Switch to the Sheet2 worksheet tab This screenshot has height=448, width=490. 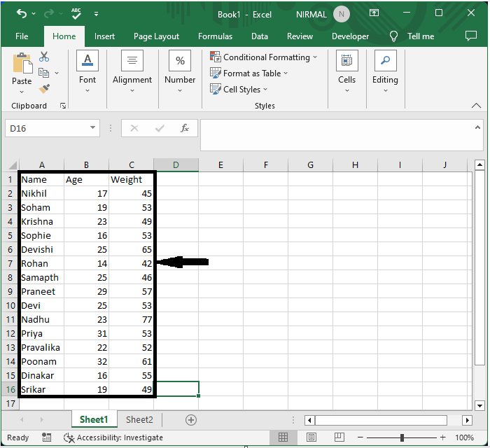(139, 419)
